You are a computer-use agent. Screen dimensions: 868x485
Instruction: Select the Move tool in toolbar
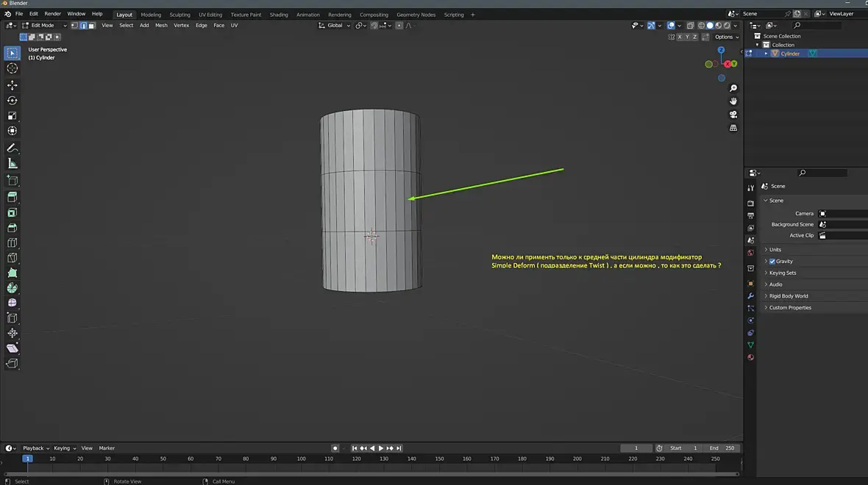(x=13, y=85)
